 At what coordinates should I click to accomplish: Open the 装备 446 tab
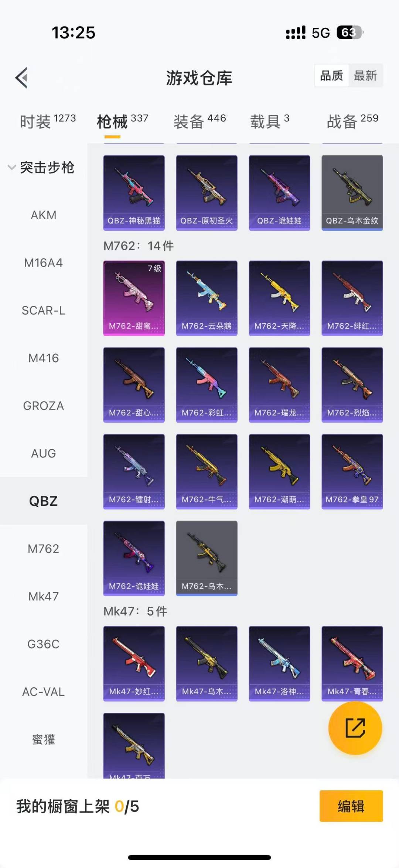click(x=199, y=122)
